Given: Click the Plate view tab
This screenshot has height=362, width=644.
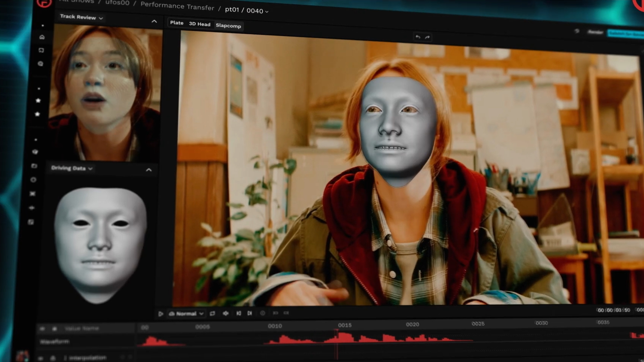Looking at the screenshot, I should click(176, 23).
